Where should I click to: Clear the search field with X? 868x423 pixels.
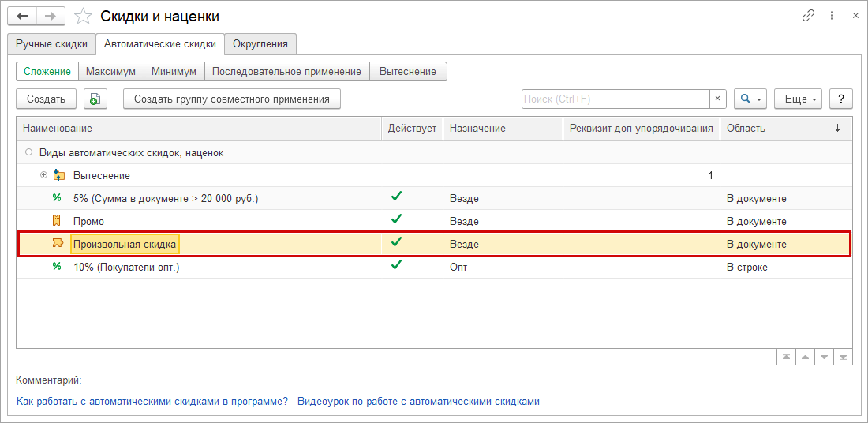[x=718, y=99]
